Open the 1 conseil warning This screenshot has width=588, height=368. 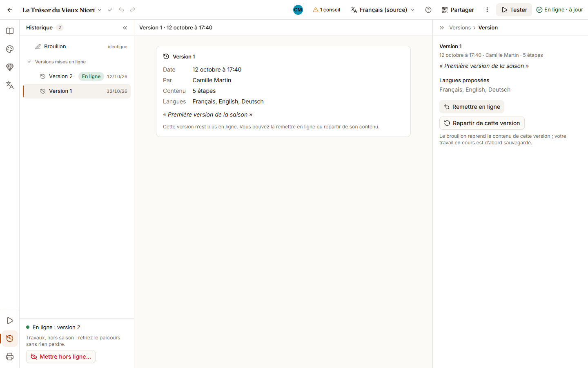(x=326, y=10)
